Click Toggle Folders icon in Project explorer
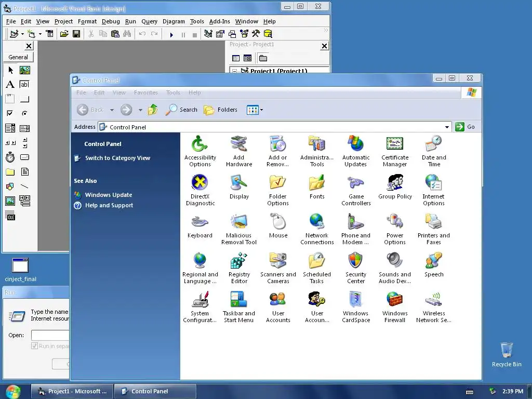532x399 pixels. pyautogui.click(x=263, y=58)
